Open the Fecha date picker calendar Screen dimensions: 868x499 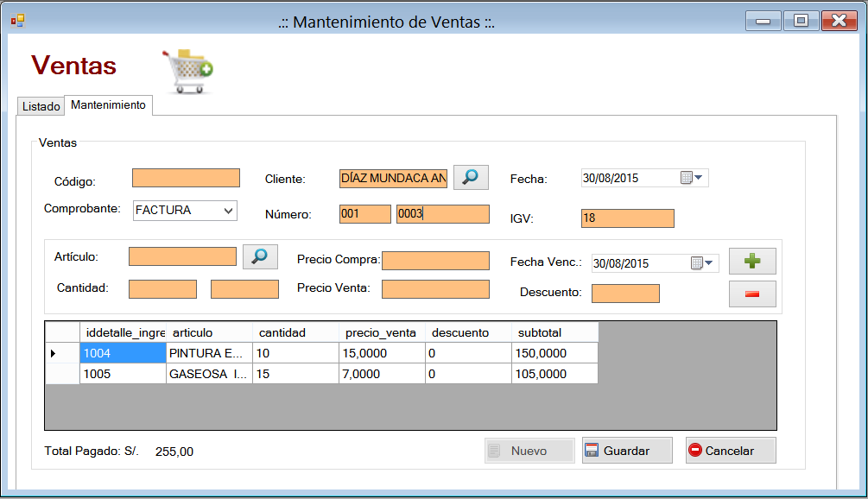coord(697,177)
